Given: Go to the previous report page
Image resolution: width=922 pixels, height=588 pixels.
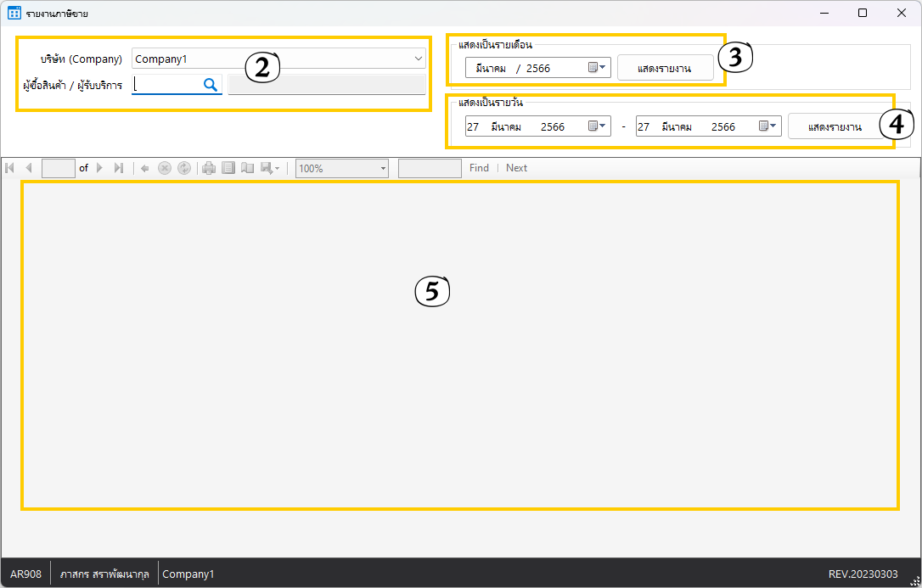Looking at the screenshot, I should 29,168.
